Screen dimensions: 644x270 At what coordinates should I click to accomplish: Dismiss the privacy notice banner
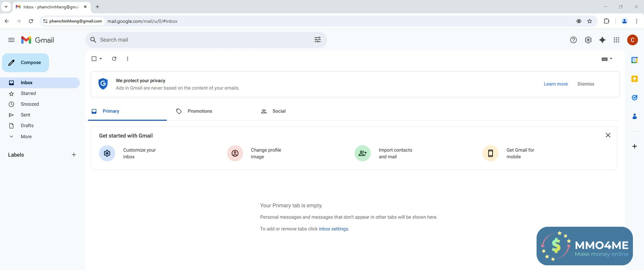586,84
